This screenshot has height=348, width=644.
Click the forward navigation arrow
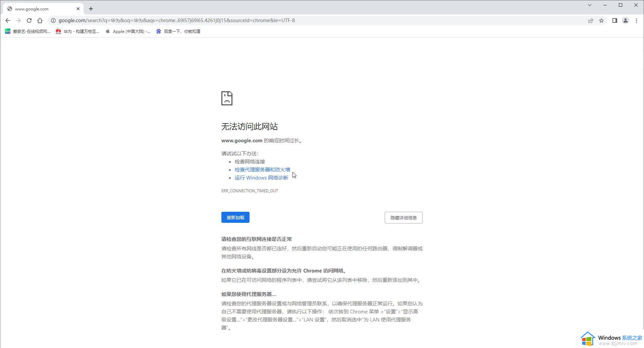click(18, 20)
